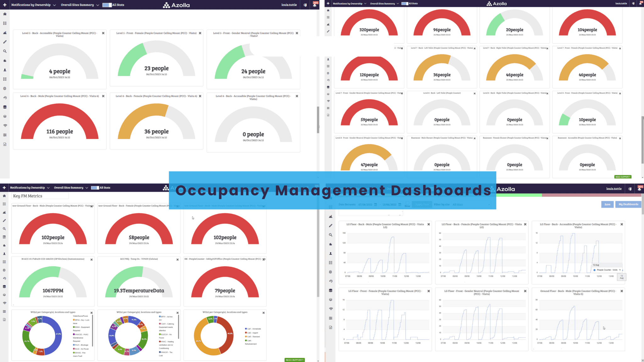Click the Pencil edit icon in the sidebar
Image resolution: width=644 pixels, height=362 pixels.
(x=5, y=42)
